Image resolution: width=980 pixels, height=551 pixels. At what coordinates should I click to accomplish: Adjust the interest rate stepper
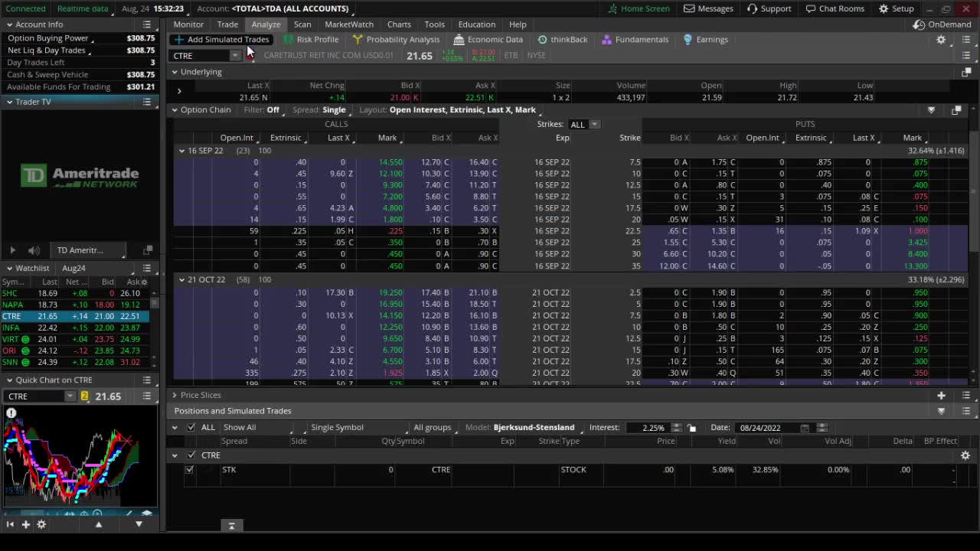[x=676, y=428]
